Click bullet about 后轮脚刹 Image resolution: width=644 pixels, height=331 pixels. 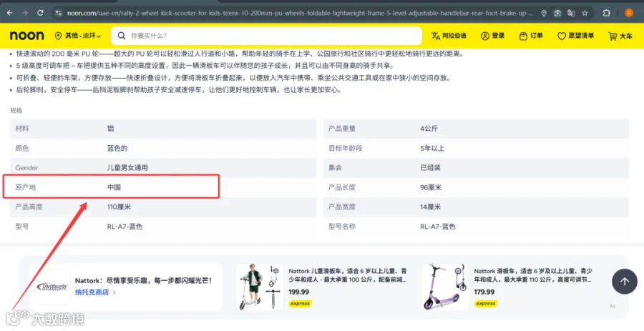pyautogui.click(x=179, y=90)
